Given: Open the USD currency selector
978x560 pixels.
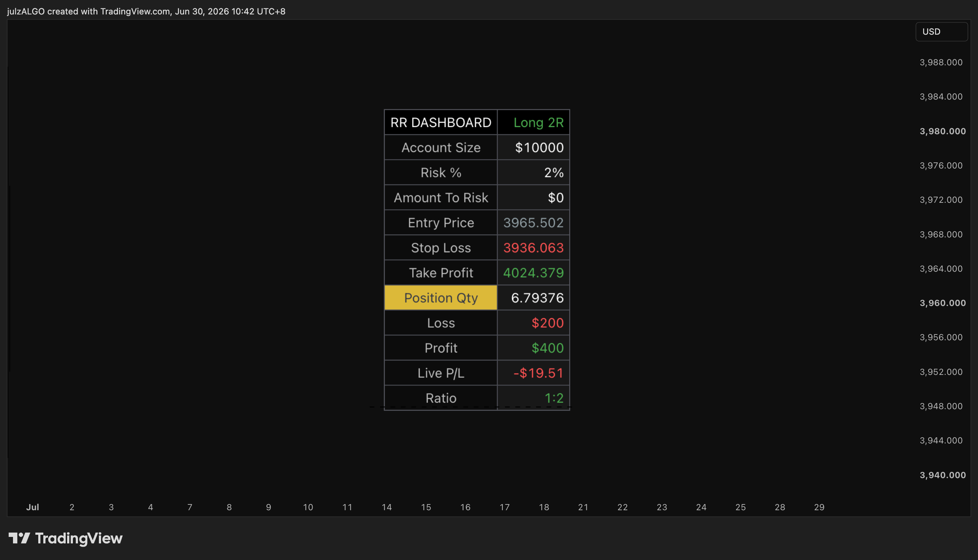Looking at the screenshot, I should [x=941, y=31].
